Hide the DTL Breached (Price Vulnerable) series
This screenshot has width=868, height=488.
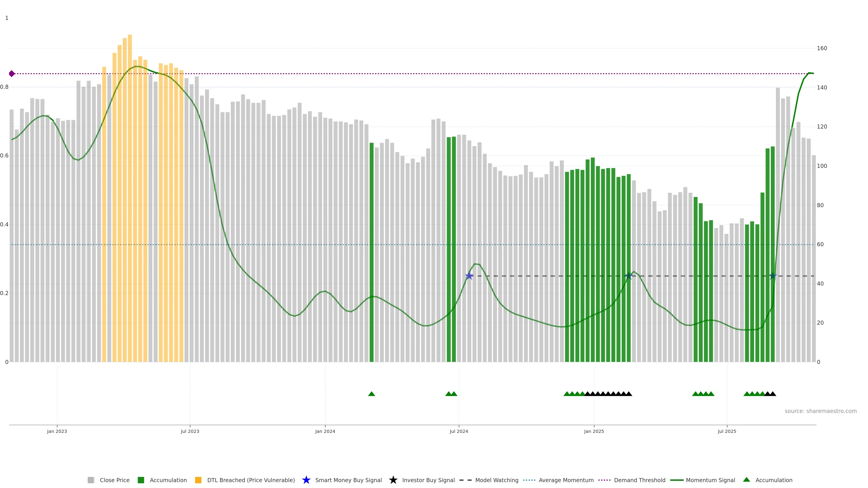(x=251, y=480)
